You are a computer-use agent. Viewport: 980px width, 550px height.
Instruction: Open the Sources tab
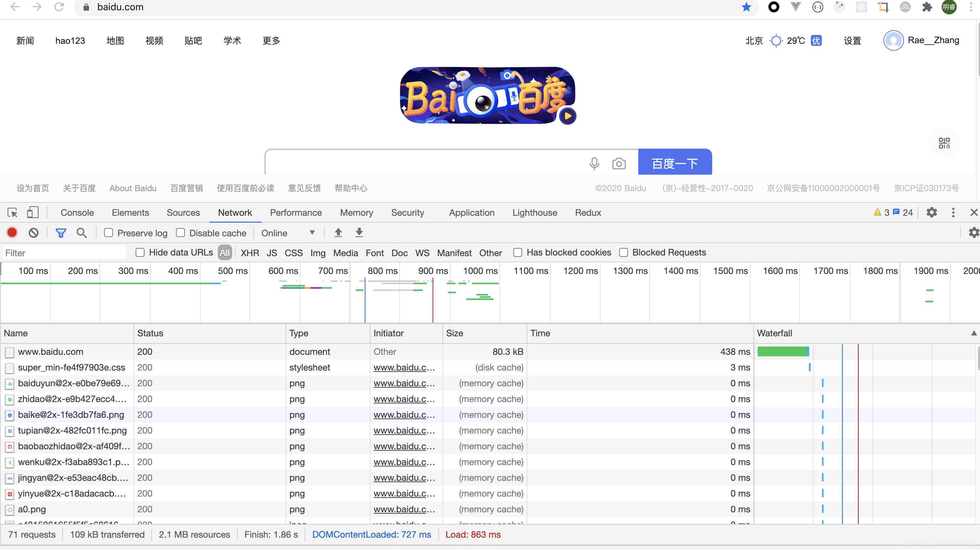(183, 213)
